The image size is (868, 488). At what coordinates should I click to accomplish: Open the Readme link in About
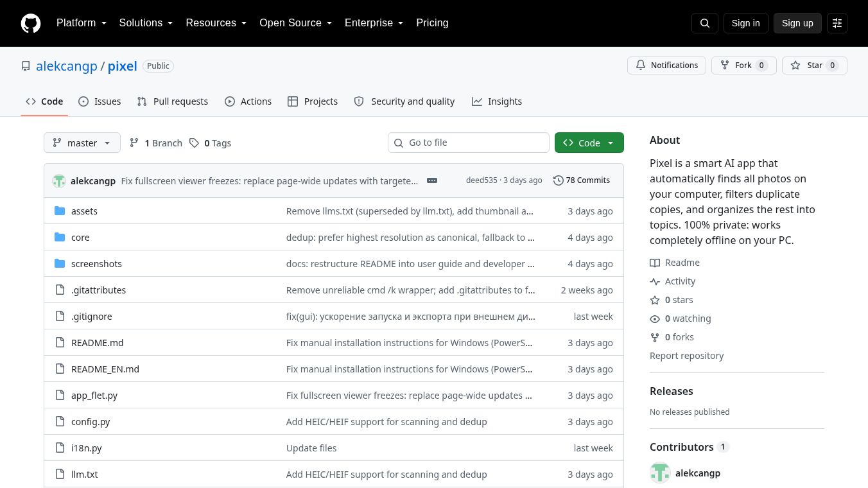[675, 263]
